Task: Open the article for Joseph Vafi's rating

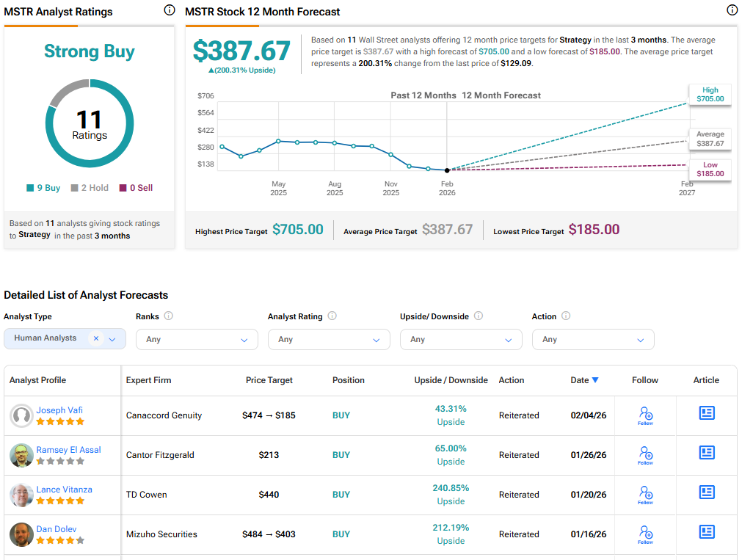Action: [706, 412]
